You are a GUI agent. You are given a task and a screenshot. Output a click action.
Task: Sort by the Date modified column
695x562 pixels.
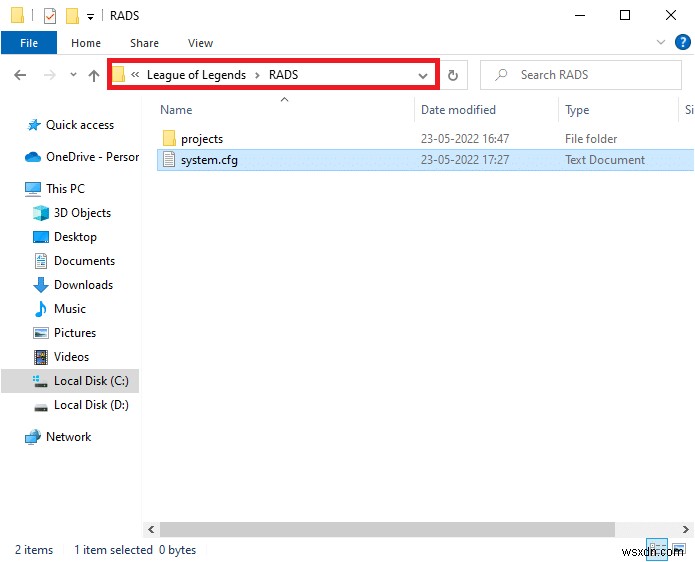click(458, 110)
